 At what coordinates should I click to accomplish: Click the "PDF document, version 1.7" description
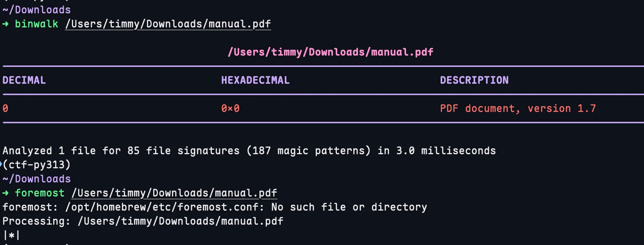pos(518,109)
